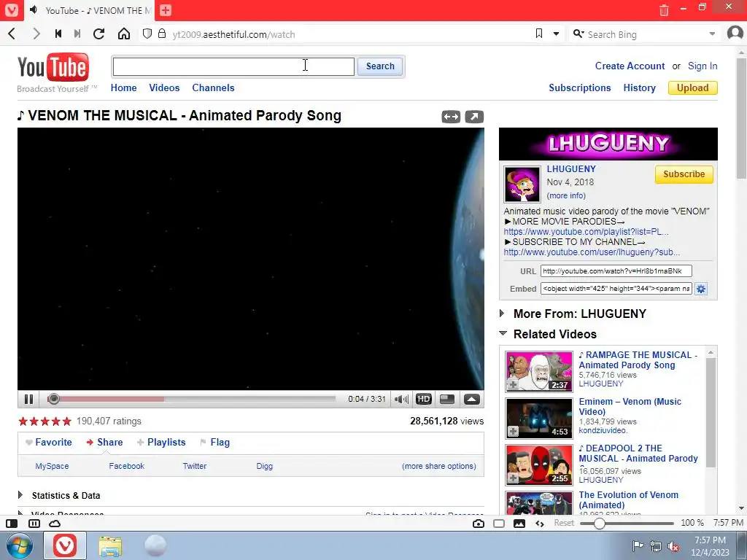Viewport: 747px width, 560px height.
Task: Open the tracker blocker shield icon
Action: [x=147, y=34]
